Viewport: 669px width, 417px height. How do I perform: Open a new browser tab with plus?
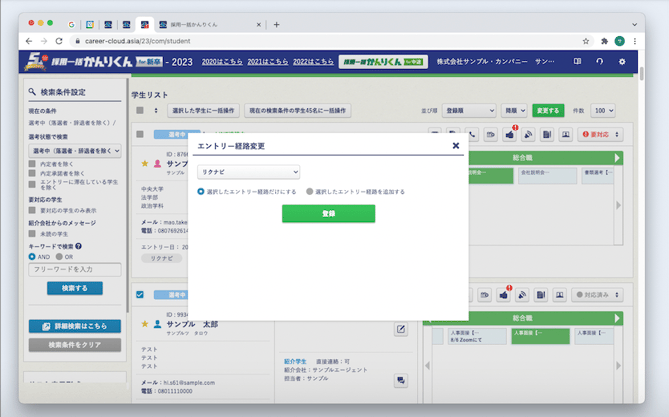(276, 25)
